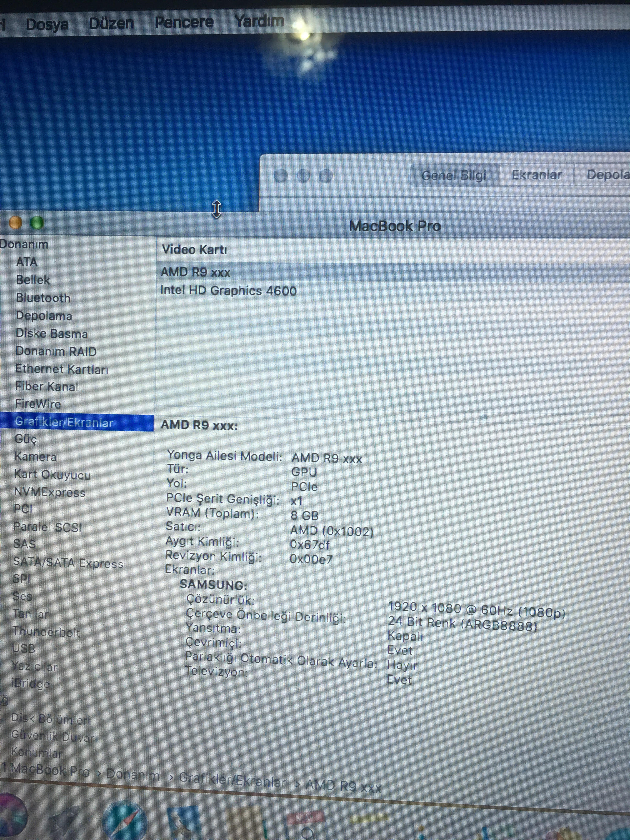Select Thunderbolt in the sidebar
The height and width of the screenshot is (840, 630).
click(x=46, y=632)
